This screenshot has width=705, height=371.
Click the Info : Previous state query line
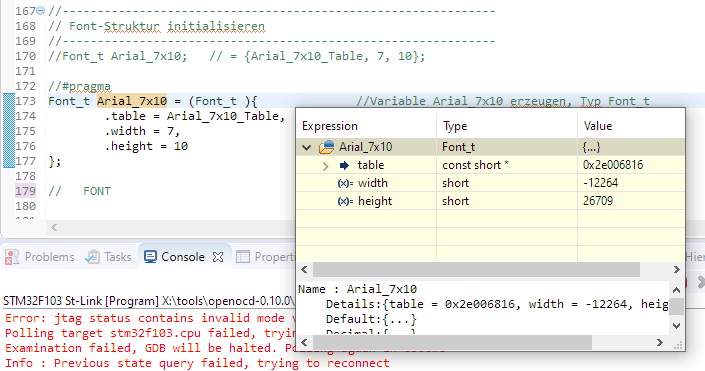[x=197, y=363]
